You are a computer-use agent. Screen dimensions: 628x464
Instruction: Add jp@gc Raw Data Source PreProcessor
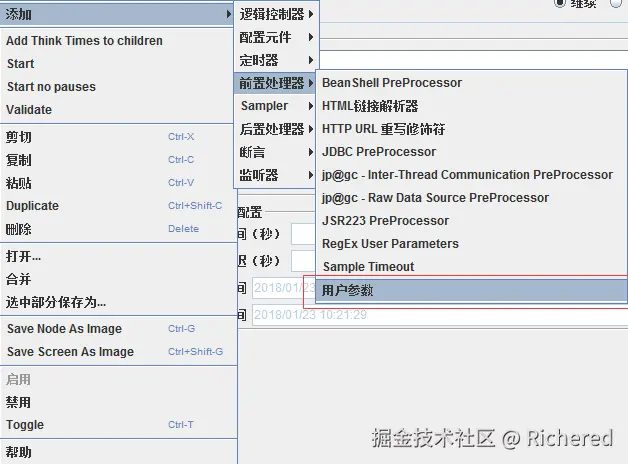click(x=471, y=198)
